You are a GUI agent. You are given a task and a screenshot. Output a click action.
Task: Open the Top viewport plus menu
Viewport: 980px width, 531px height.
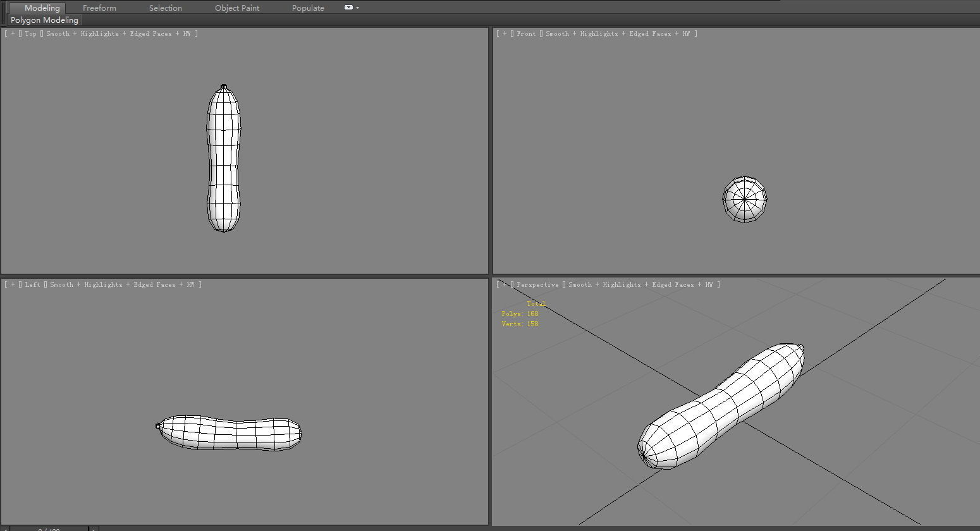13,34
